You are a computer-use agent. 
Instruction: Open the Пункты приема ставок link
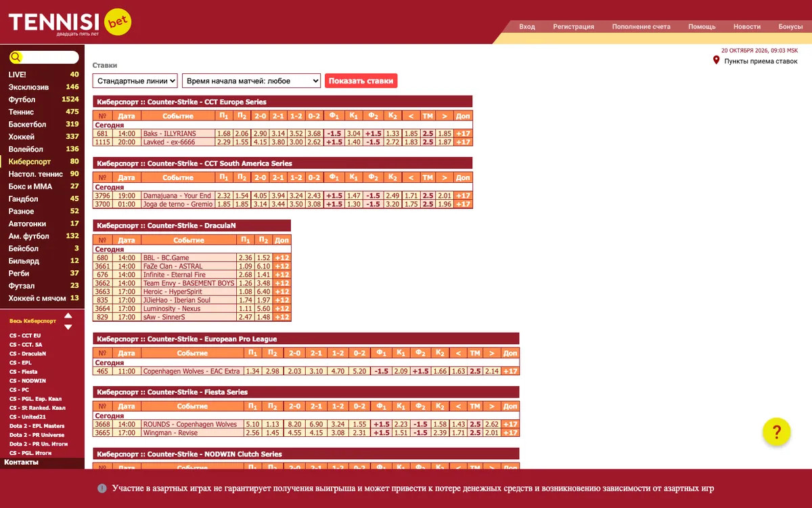[761, 61]
